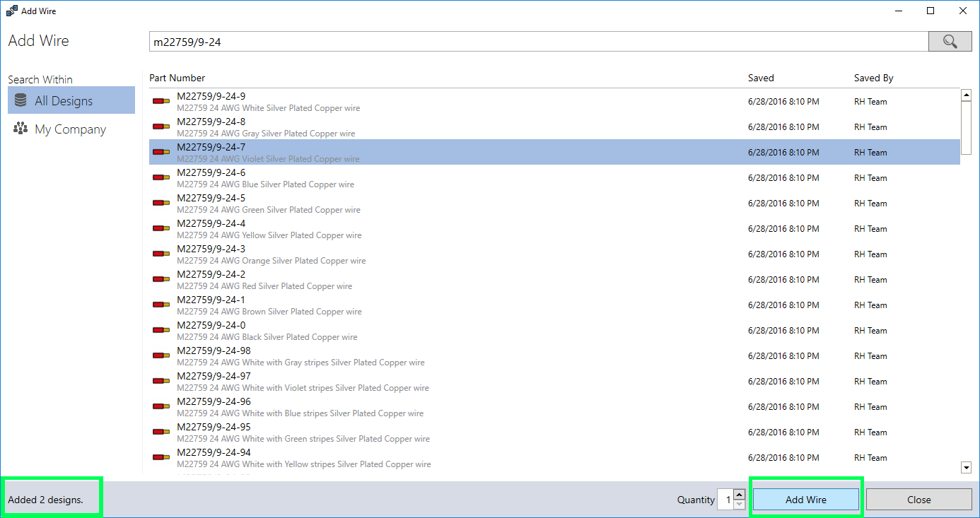Click the Quantity input field
980x518 pixels.
click(x=725, y=500)
